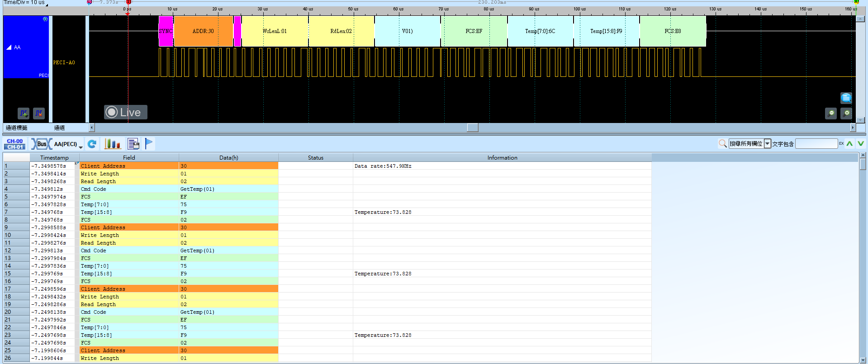This screenshot has width=868, height=364.
Task: Jump to previous search result green arrow
Action: coord(850,144)
